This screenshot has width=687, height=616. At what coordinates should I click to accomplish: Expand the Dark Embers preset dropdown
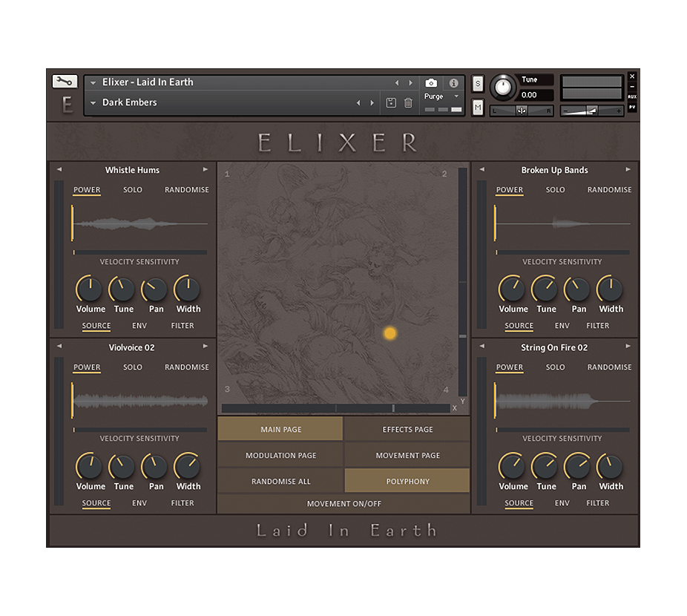click(93, 103)
